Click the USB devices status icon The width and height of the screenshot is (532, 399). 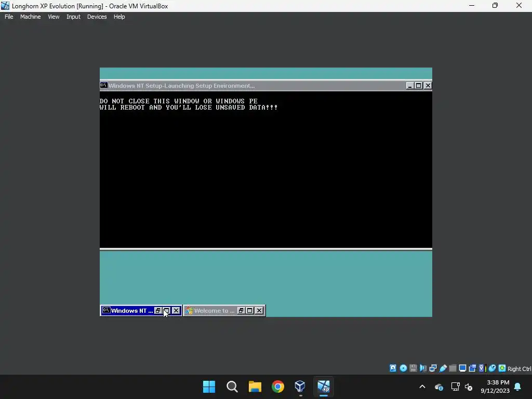(x=443, y=368)
